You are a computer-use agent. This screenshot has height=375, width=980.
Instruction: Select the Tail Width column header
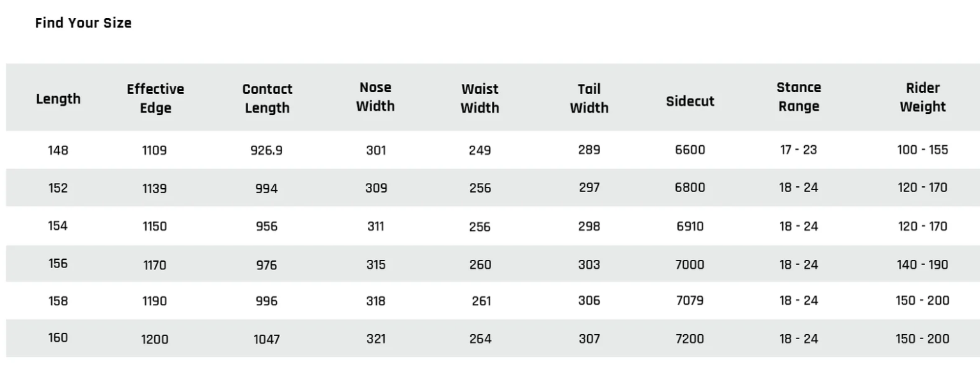[589, 99]
